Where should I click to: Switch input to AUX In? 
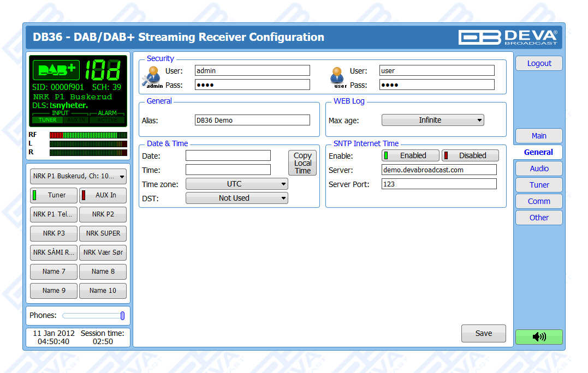click(x=103, y=195)
